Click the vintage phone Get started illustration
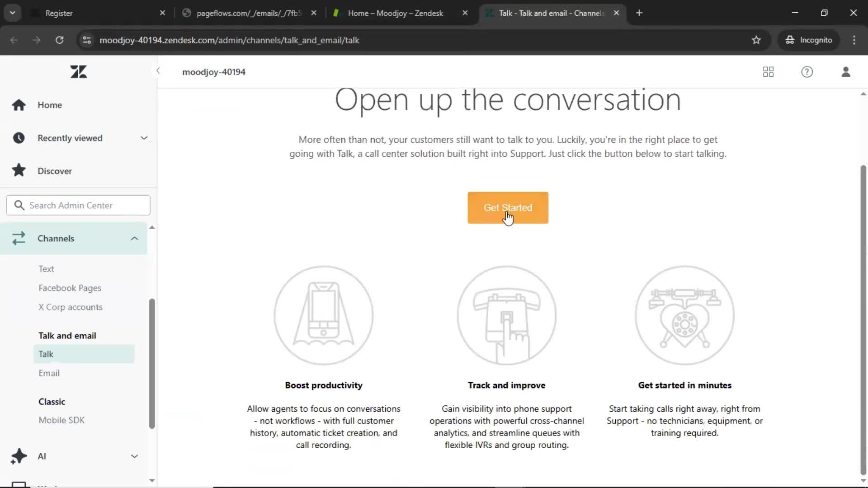 (684, 315)
